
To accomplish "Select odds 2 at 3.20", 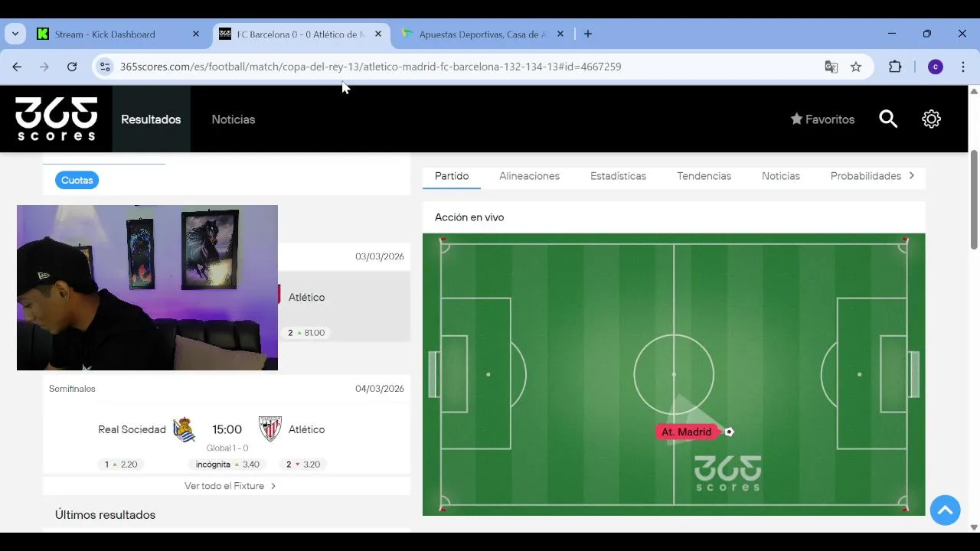I will coord(303,465).
